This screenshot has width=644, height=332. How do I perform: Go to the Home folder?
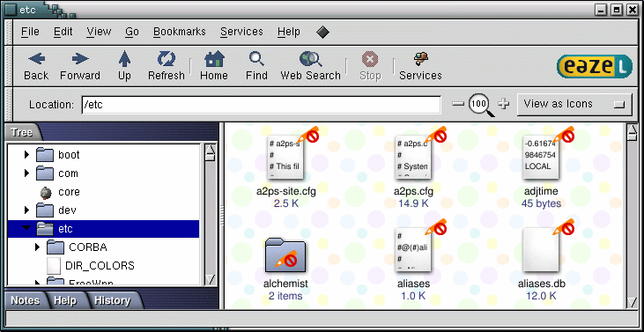click(214, 66)
